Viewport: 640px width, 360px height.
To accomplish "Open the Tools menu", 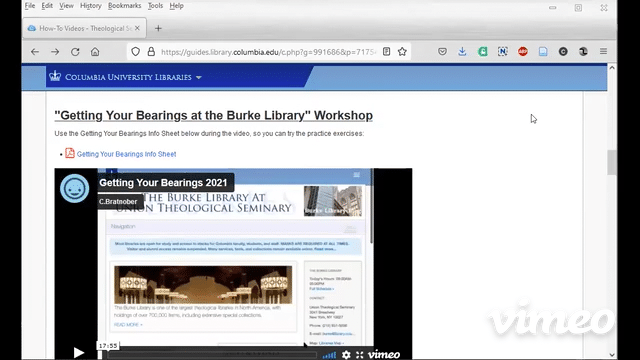I will (155, 6).
